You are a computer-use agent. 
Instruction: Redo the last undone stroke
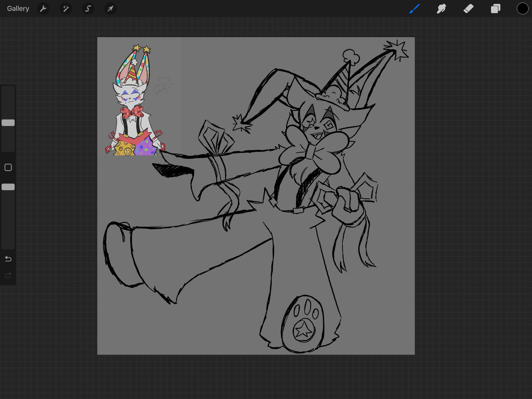click(x=8, y=275)
